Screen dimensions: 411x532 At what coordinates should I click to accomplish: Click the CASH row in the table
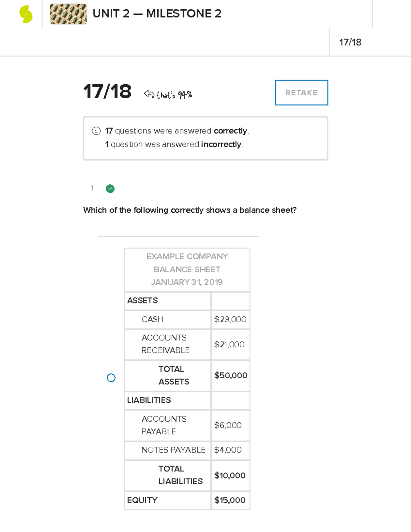[x=152, y=319]
